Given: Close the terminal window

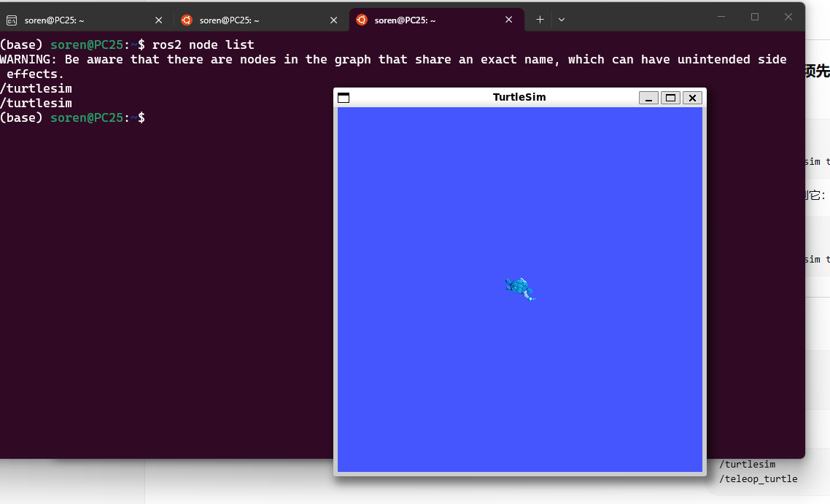Looking at the screenshot, I should [x=788, y=17].
